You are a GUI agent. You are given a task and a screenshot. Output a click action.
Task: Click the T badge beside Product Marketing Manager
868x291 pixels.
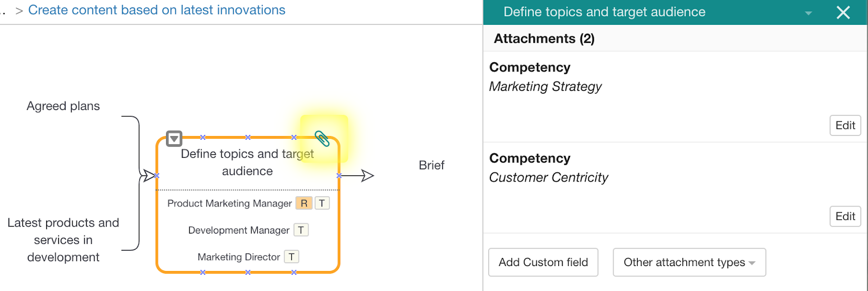pyautogui.click(x=322, y=203)
